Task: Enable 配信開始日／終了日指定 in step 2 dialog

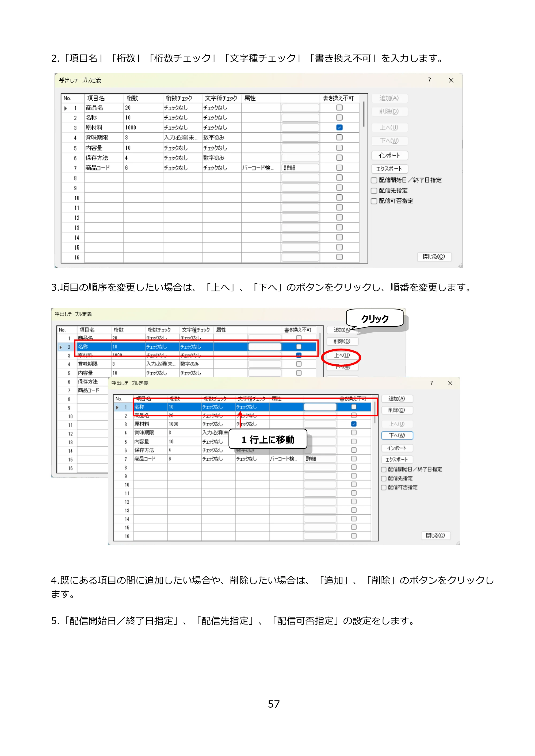Action: point(374,180)
